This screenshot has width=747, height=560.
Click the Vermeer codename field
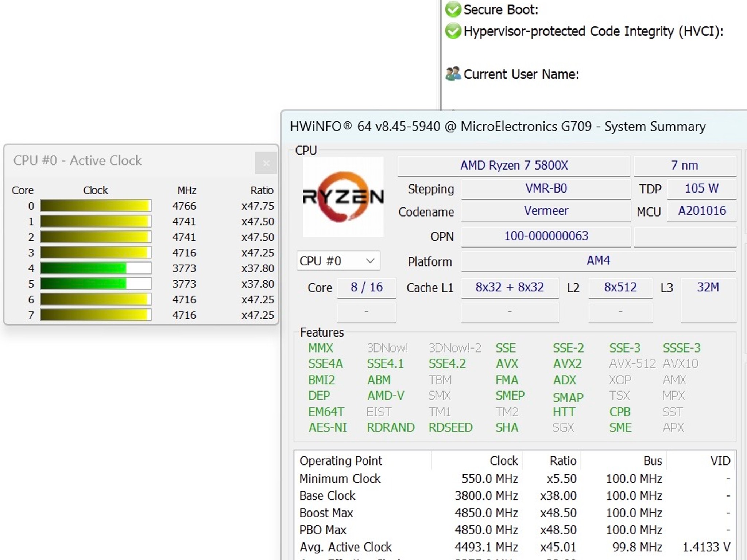pyautogui.click(x=546, y=211)
